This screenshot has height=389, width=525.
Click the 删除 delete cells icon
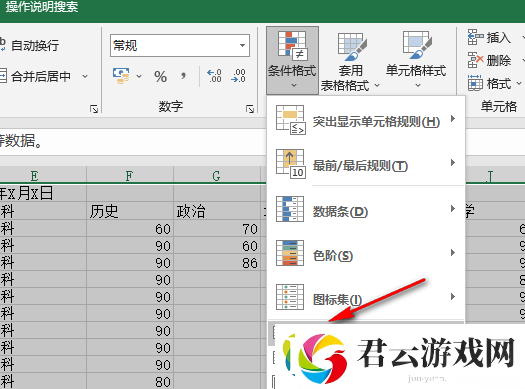475,60
